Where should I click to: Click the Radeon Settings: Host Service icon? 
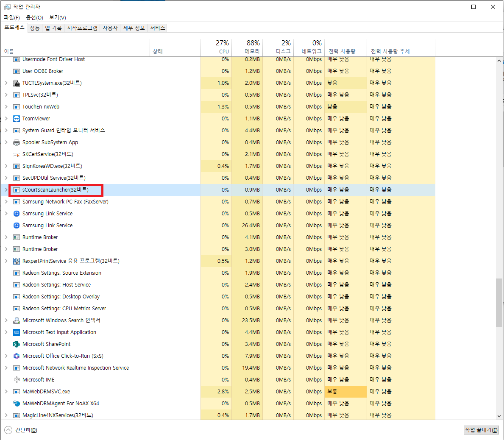[x=17, y=285]
